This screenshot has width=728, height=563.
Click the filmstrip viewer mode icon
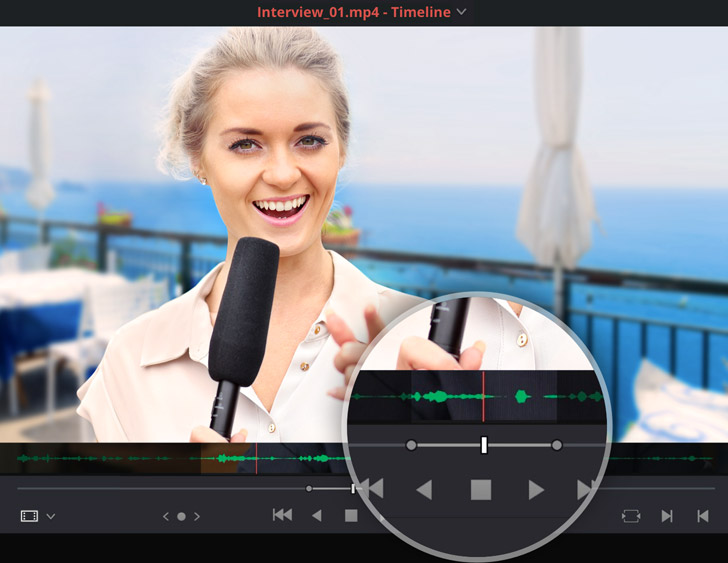point(29,516)
